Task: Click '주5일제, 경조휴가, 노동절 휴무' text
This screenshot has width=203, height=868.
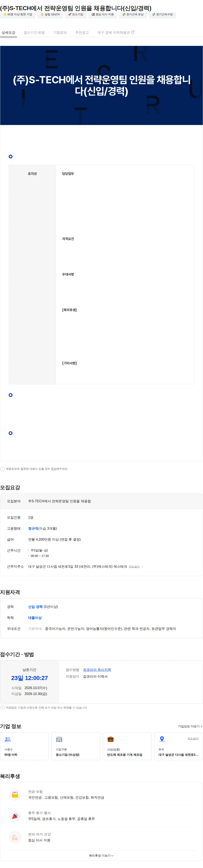Action: tap(61, 819)
